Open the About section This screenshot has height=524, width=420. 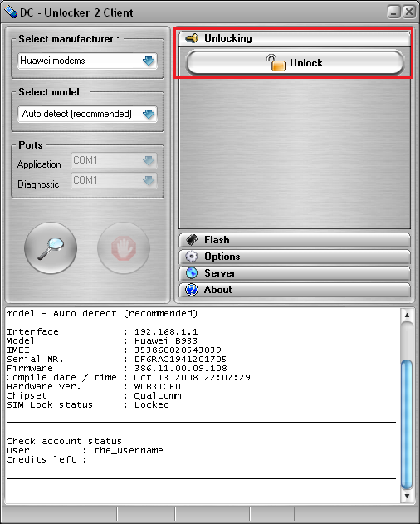[295, 290]
